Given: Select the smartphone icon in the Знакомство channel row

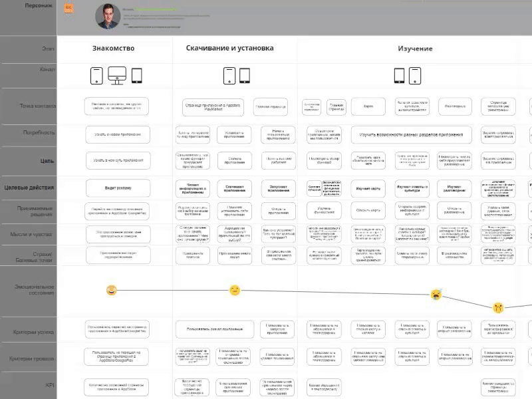Looking at the screenshot, I should click(95, 76).
